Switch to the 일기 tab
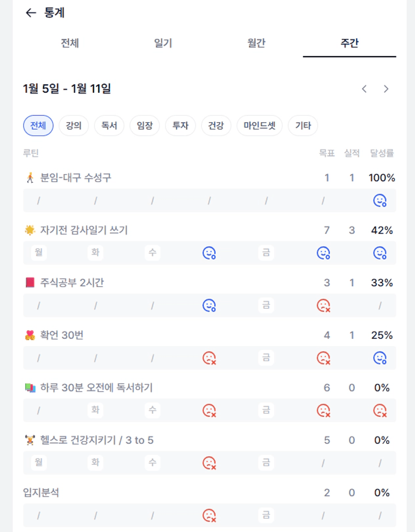This screenshot has width=415, height=532. [x=163, y=43]
